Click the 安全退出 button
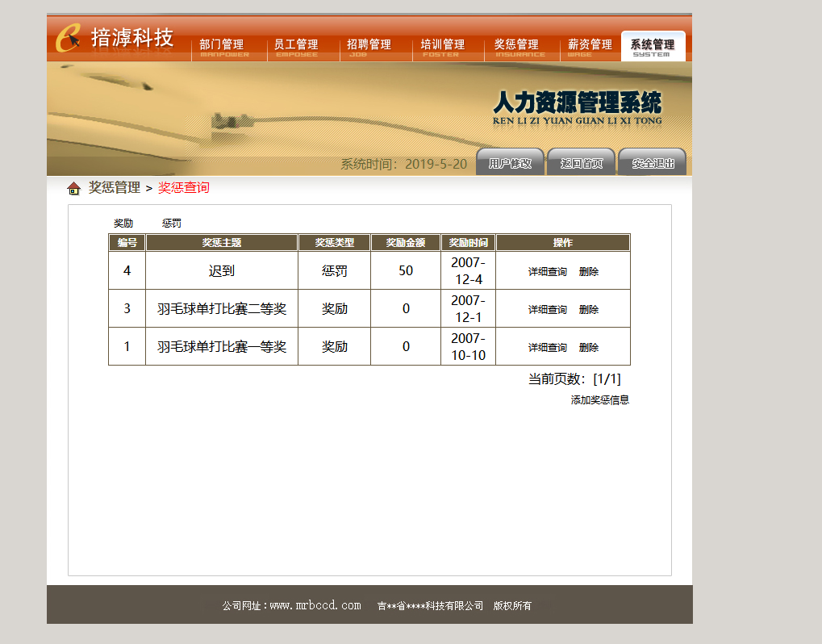 point(653,163)
